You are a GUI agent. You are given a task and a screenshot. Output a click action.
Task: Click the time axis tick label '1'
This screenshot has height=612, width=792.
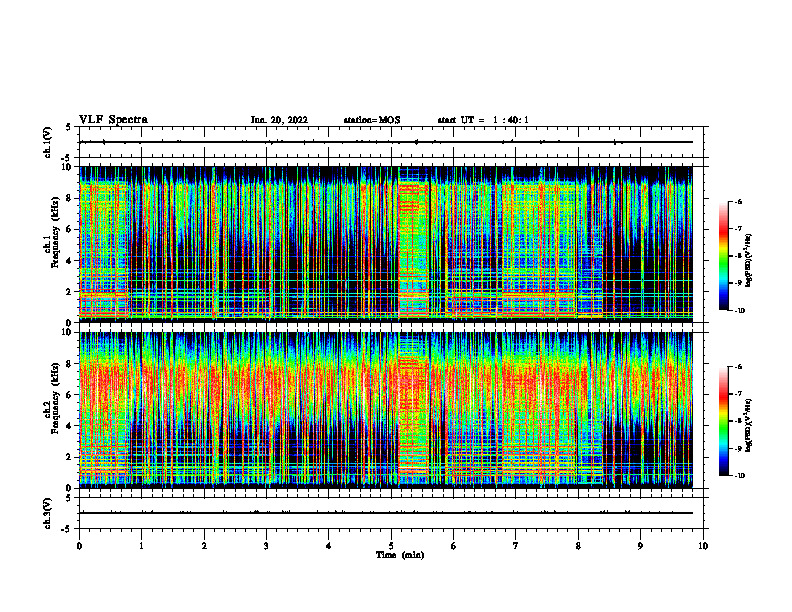(x=142, y=546)
